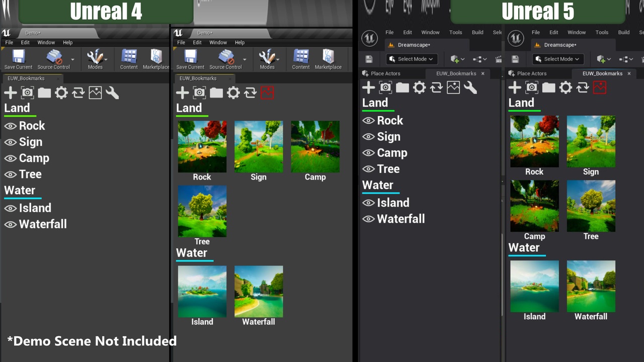Click the refresh arrows icon in Unreal 5 list-view panel
Screen dimensions: 644x362
(436, 87)
